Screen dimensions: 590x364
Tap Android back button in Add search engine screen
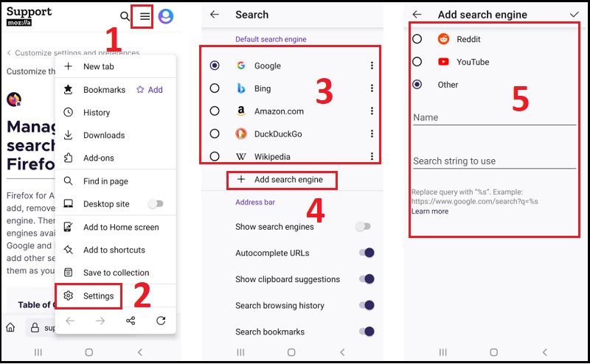pos(545,352)
